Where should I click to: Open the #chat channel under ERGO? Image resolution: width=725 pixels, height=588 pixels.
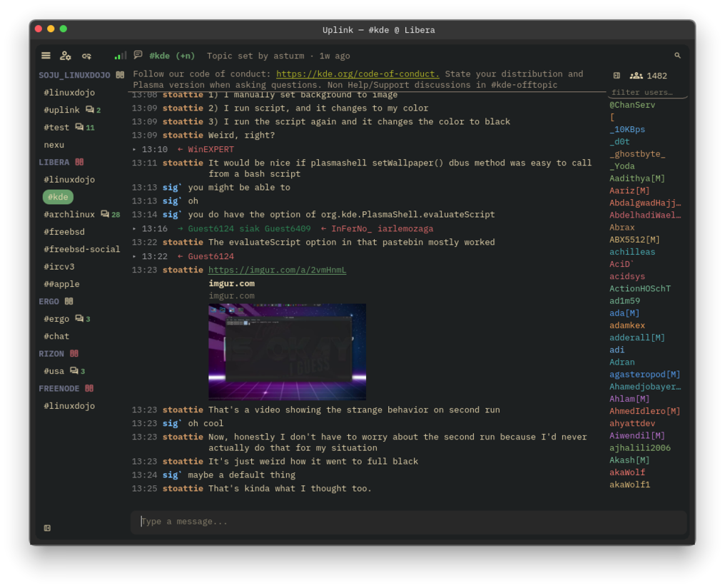click(56, 336)
